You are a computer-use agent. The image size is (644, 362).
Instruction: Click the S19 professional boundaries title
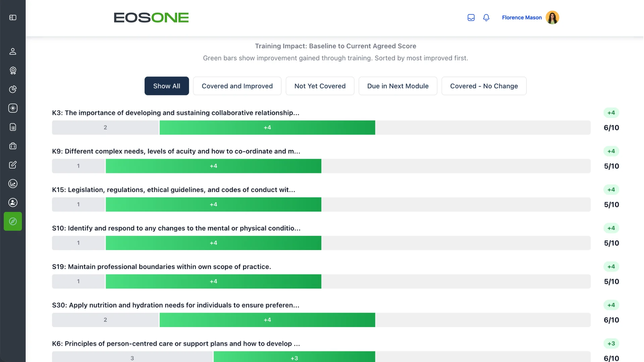tap(161, 267)
